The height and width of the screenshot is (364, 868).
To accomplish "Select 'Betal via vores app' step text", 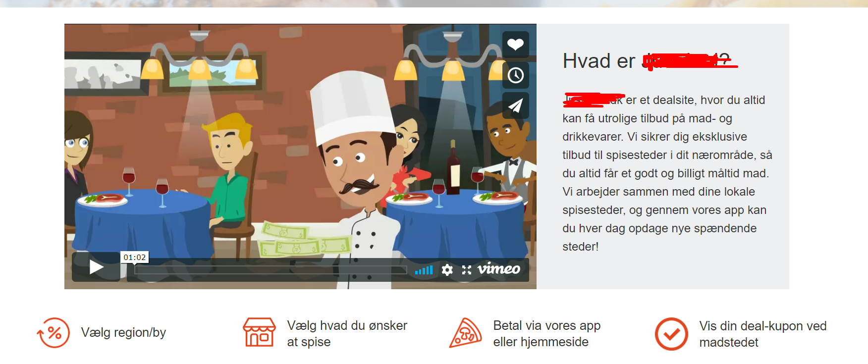I will tap(547, 325).
